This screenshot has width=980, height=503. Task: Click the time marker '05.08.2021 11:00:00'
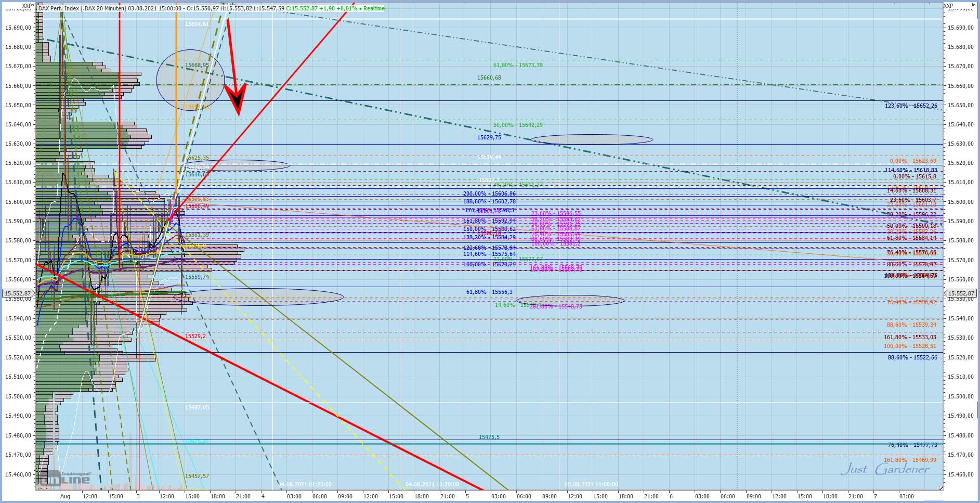tap(591, 484)
